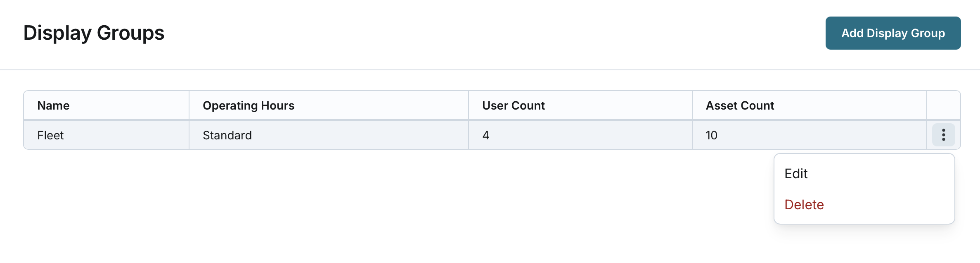Click the Operating Hours column header
980x263 pixels.
click(x=249, y=105)
